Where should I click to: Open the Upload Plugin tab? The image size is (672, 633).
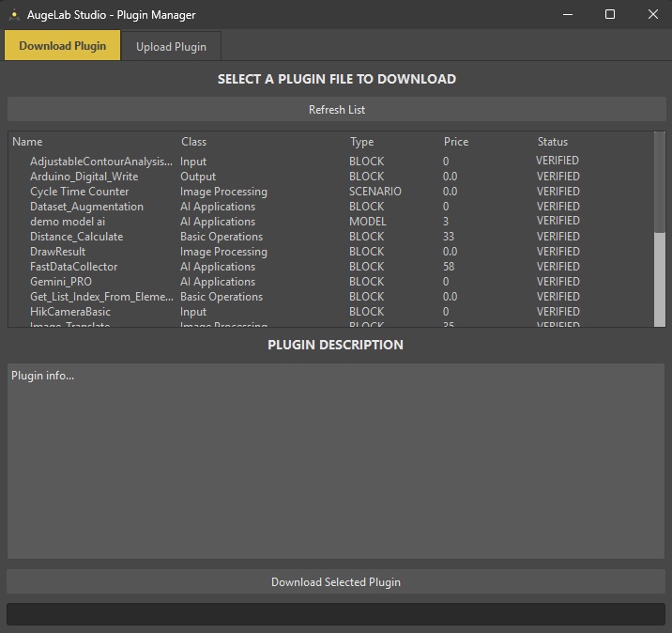tap(171, 46)
